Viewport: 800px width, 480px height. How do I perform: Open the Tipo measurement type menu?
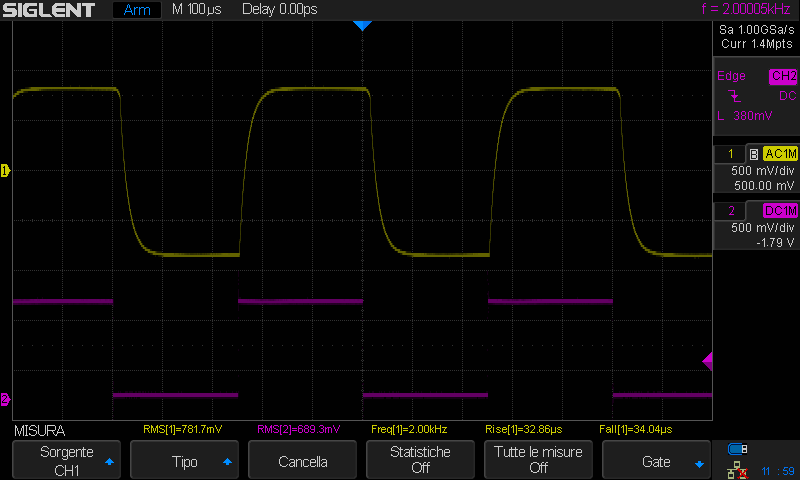[x=184, y=460]
